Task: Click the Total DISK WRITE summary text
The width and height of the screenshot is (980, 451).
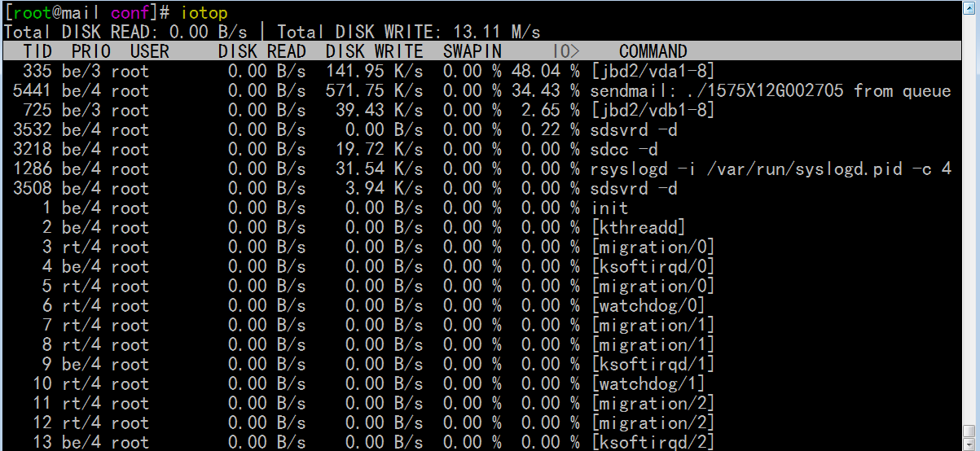Action: pyautogui.click(x=408, y=32)
